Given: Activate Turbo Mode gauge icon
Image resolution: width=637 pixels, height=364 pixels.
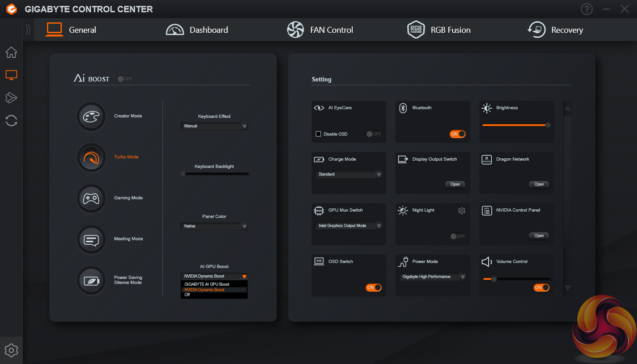Looking at the screenshot, I should 91,157.
